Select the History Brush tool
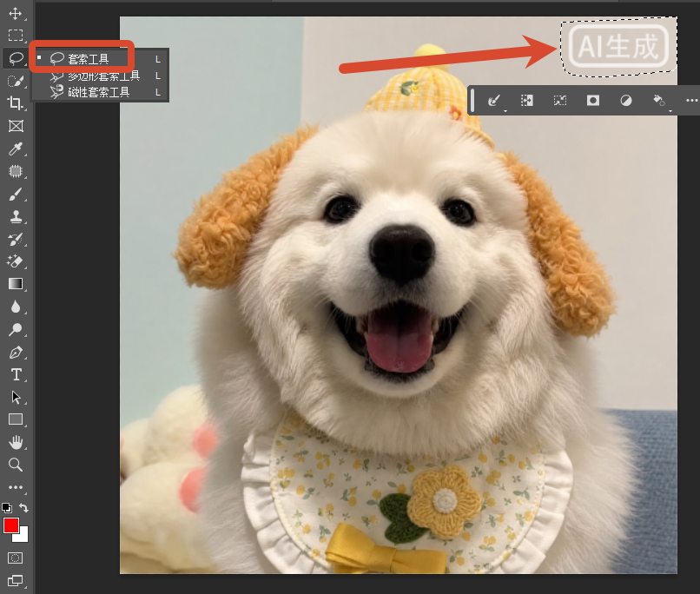 [15, 239]
